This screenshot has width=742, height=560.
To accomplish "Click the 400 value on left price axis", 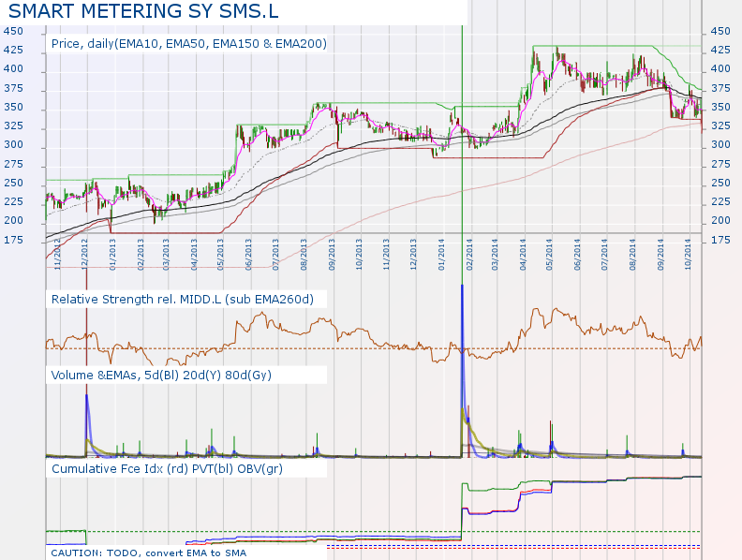I will click(x=13, y=69).
